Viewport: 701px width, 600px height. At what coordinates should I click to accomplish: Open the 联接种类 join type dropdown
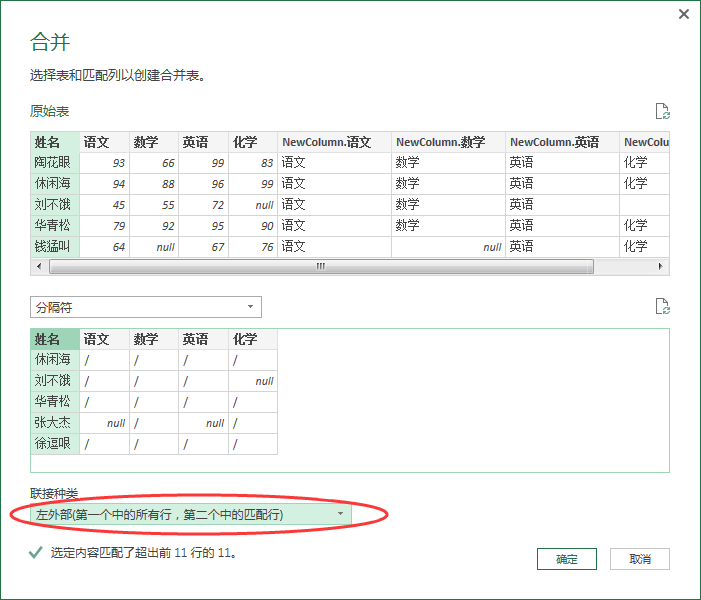(191, 514)
